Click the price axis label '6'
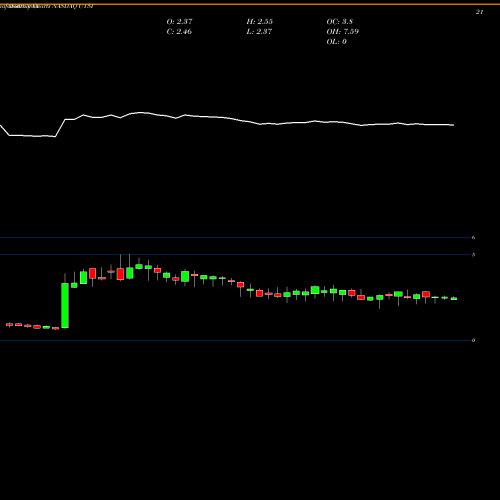Image resolution: width=500 pixels, height=500 pixels. pos(473,238)
